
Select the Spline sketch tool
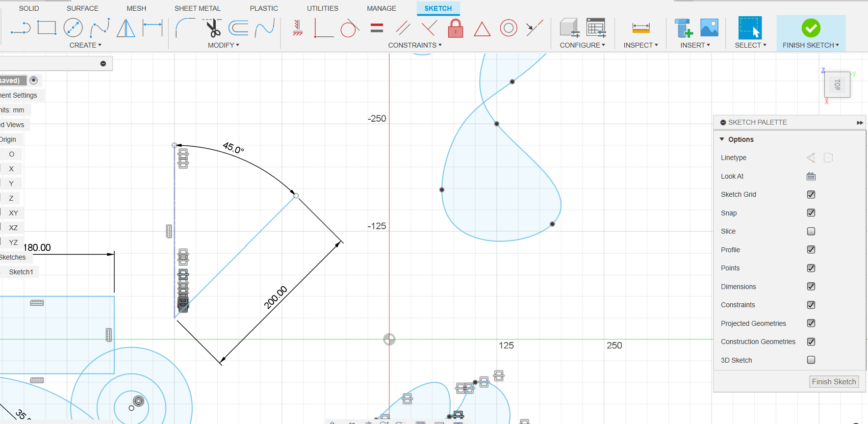click(x=100, y=28)
